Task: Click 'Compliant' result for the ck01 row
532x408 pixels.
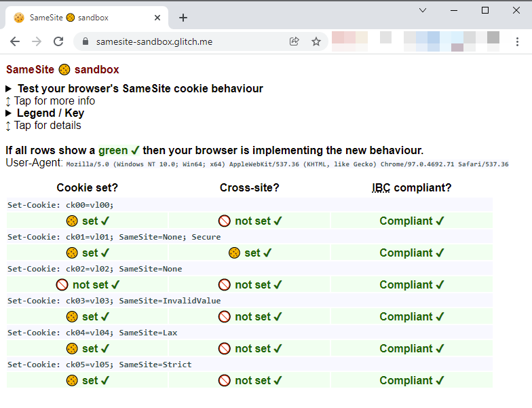Action: click(411, 253)
